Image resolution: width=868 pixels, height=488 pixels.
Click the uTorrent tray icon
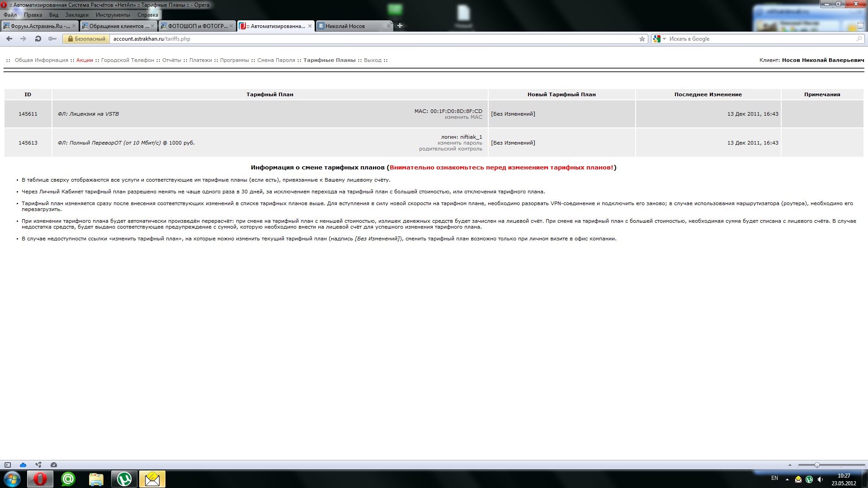pos(809,479)
